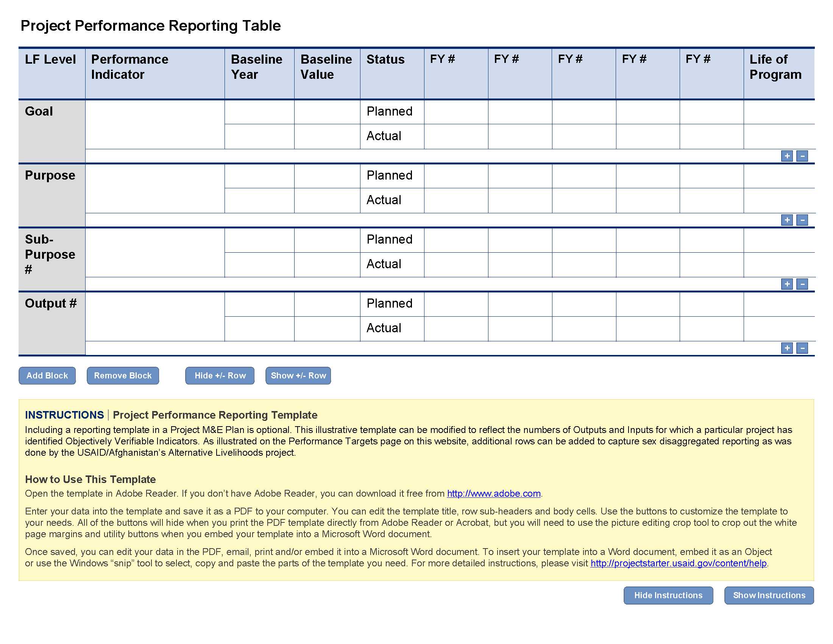Image resolution: width=833 pixels, height=644 pixels.
Task: Click the plus icon in Purpose row
Action: point(787,219)
